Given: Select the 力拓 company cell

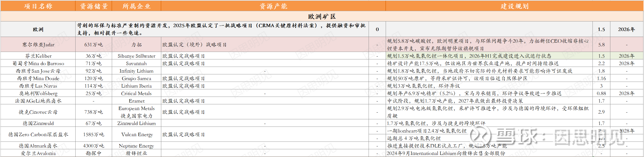Looking at the screenshot, I should (136, 44).
